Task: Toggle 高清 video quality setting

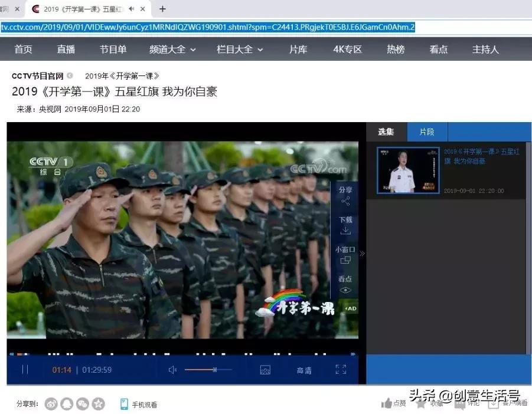Action: pos(303,369)
